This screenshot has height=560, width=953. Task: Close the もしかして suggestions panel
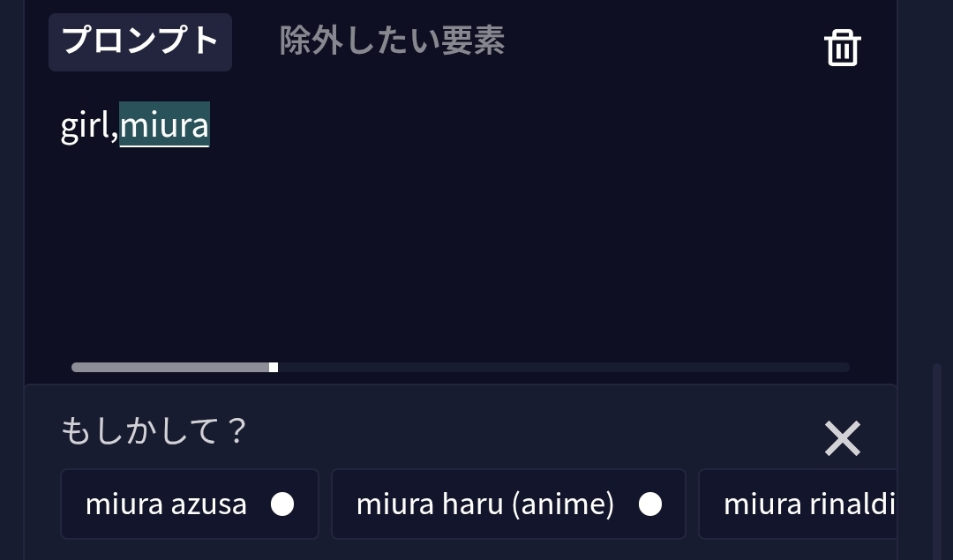click(x=842, y=438)
